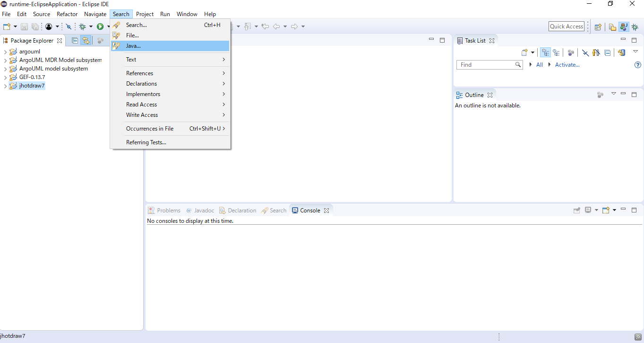Click the Activate... link in Task List
The image size is (644, 343).
567,65
